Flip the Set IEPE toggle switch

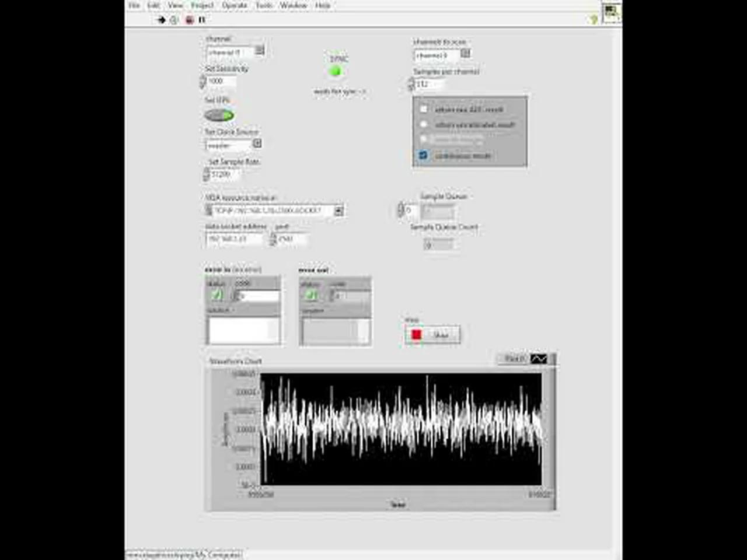point(221,116)
